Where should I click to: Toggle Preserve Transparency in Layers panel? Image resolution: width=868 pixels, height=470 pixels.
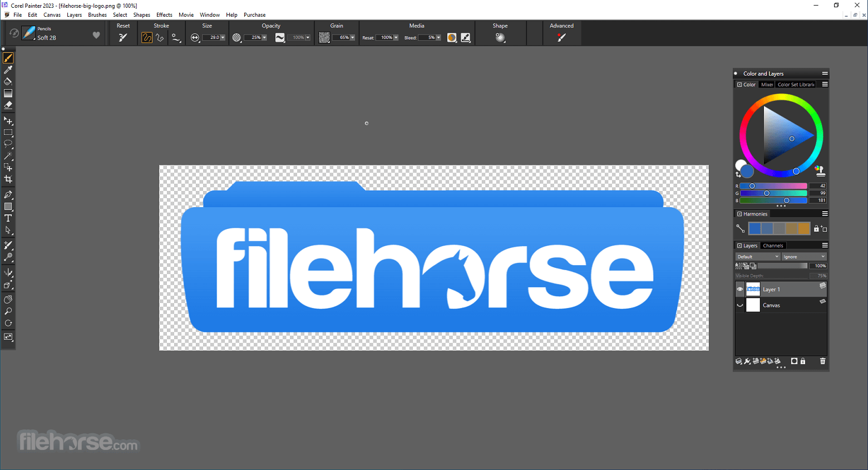[x=739, y=266]
